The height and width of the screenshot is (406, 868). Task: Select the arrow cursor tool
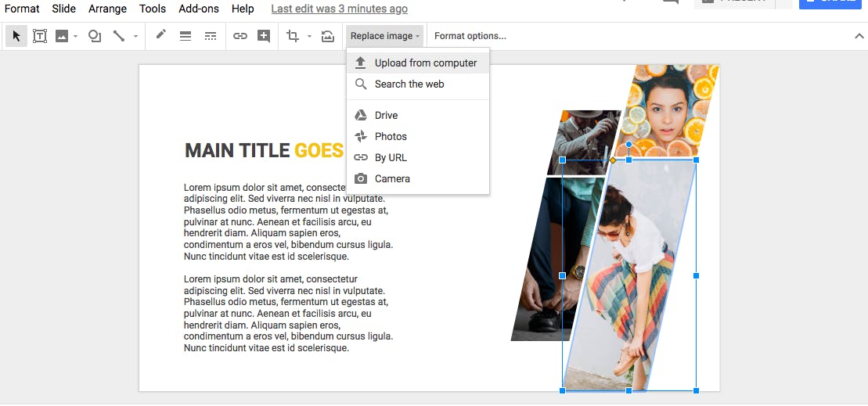click(x=16, y=36)
